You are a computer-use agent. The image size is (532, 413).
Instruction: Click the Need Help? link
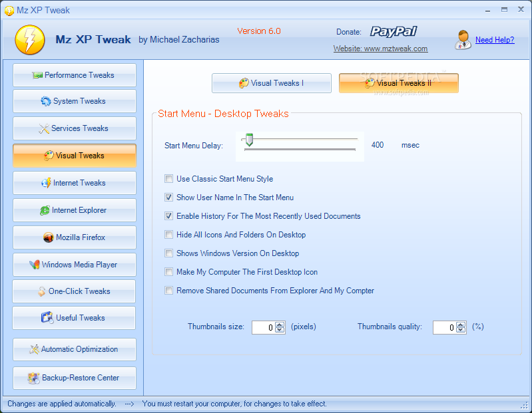[x=495, y=40]
